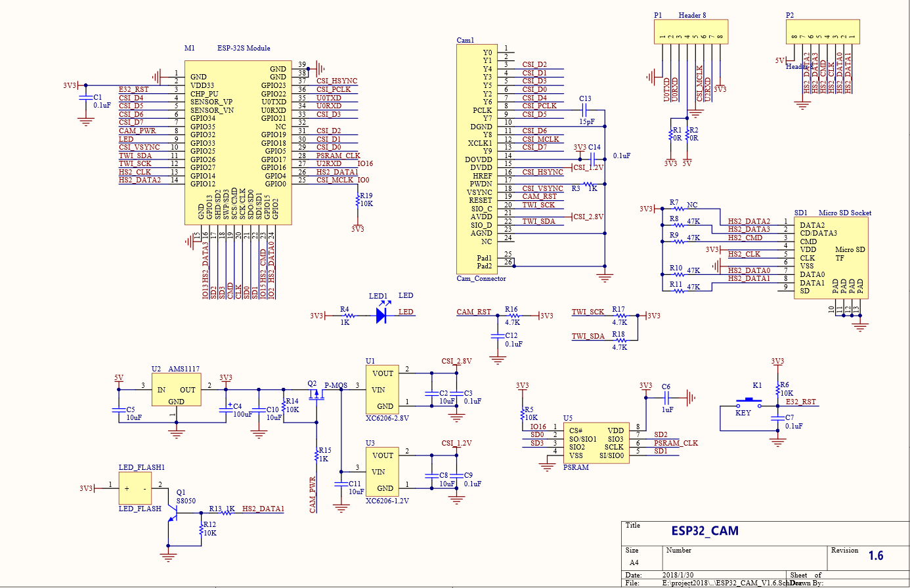Select the "P-MOS" label beside Q2
This screenshot has width=910, height=588.
(x=336, y=385)
